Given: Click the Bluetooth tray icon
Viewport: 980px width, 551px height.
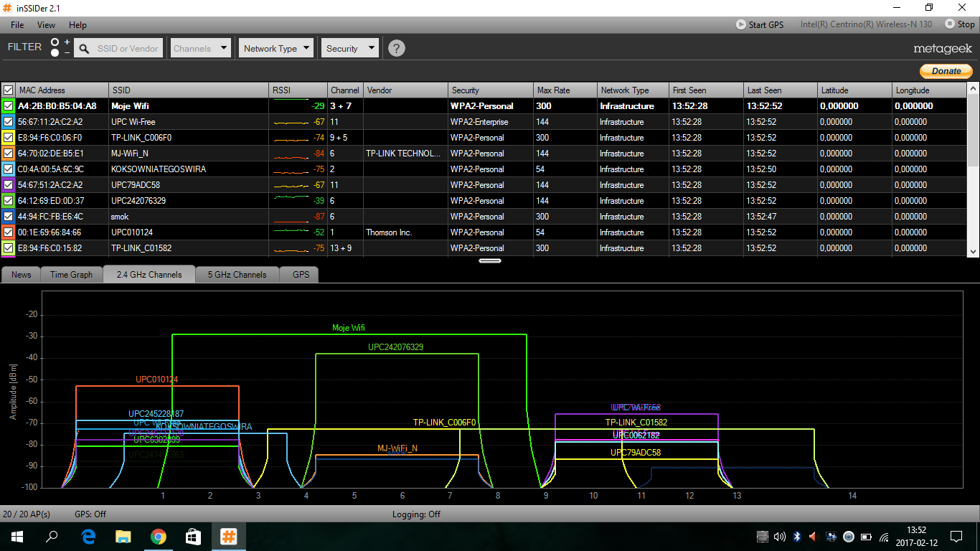Looking at the screenshot, I should point(797,537).
